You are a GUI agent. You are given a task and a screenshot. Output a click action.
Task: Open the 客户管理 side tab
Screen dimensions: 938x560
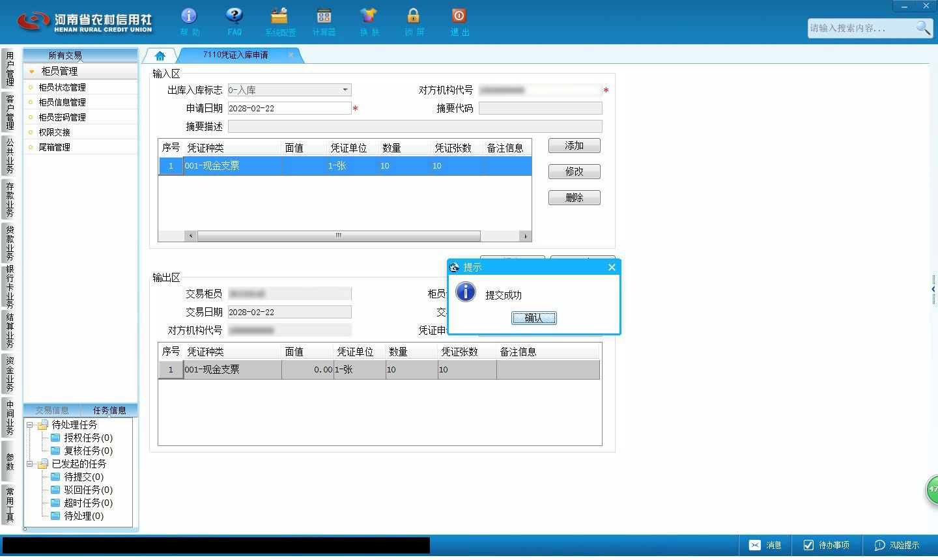(x=10, y=112)
